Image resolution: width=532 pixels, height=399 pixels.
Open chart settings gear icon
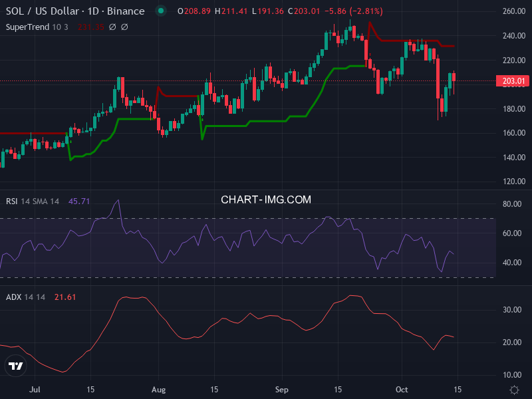point(513,389)
